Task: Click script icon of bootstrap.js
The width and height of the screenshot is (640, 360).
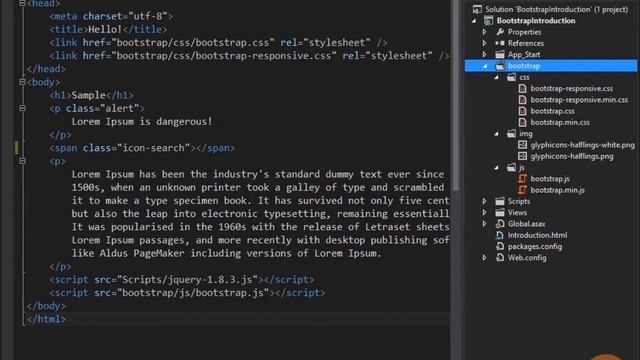Action: click(x=522, y=178)
